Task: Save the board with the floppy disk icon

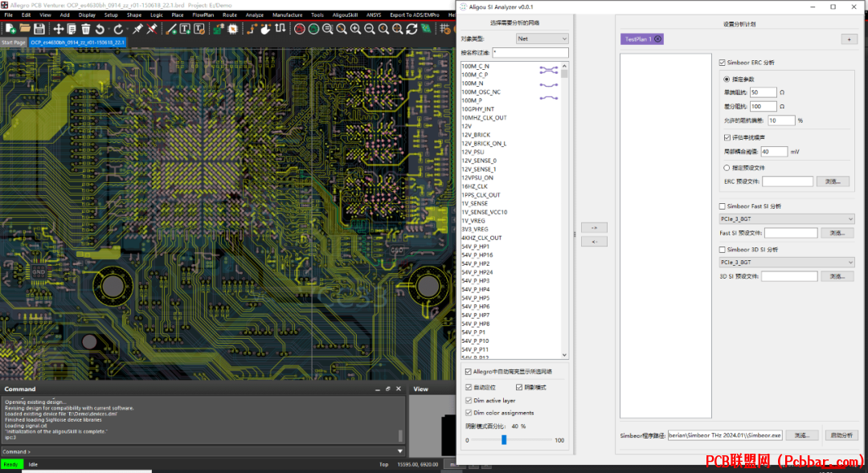Action: click(39, 29)
